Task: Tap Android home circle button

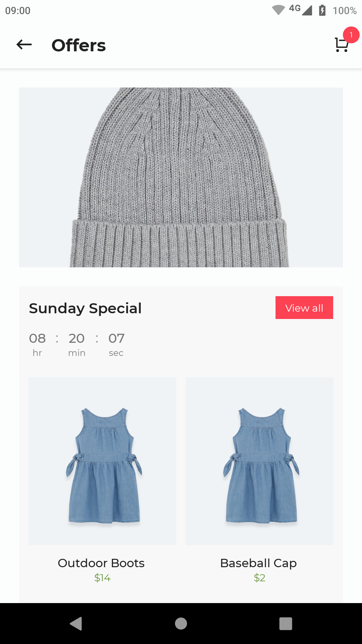Action: [181, 624]
